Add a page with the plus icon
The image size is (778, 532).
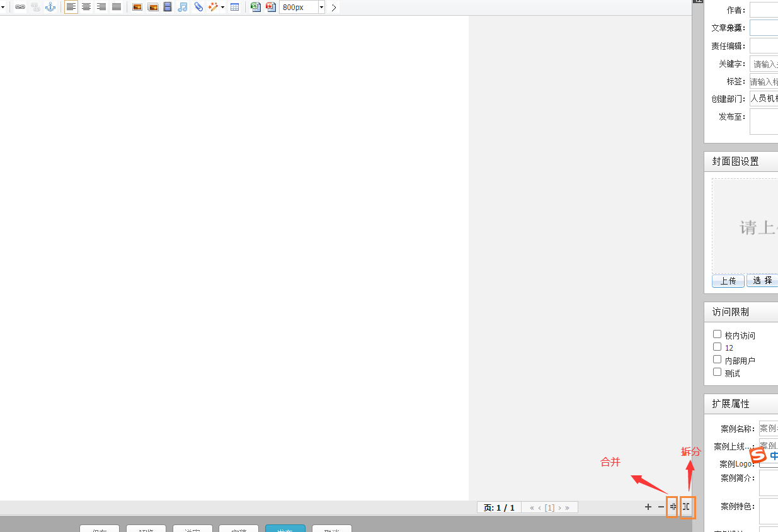pos(648,507)
